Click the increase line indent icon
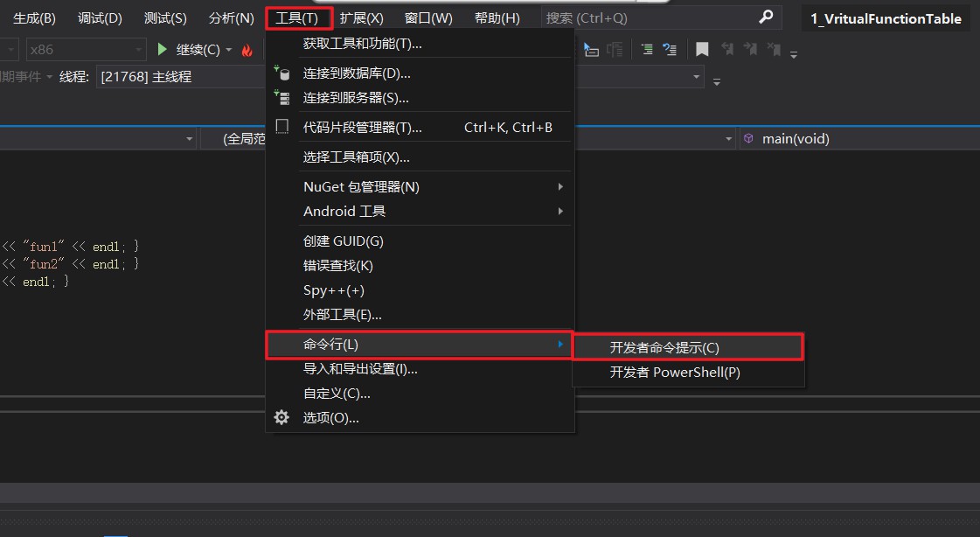The height and width of the screenshot is (537, 980). (647, 49)
